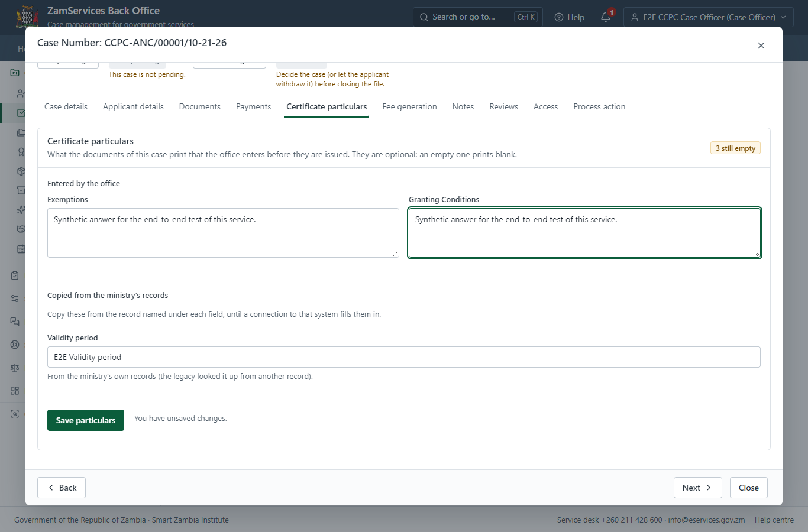Click the folder chart icon atop sidebar

(x=15, y=73)
